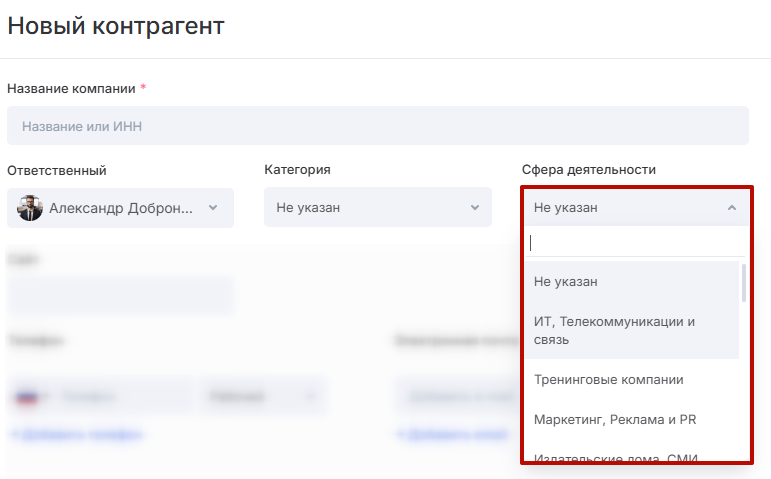Click the dropdown list scrollbar
Image resolution: width=771 pixels, height=479 pixels.
743,283
